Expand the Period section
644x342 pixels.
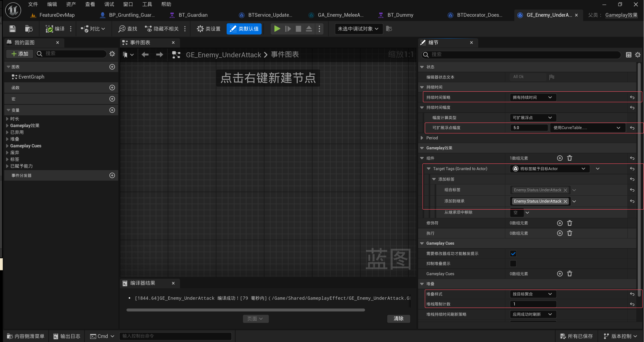click(422, 138)
